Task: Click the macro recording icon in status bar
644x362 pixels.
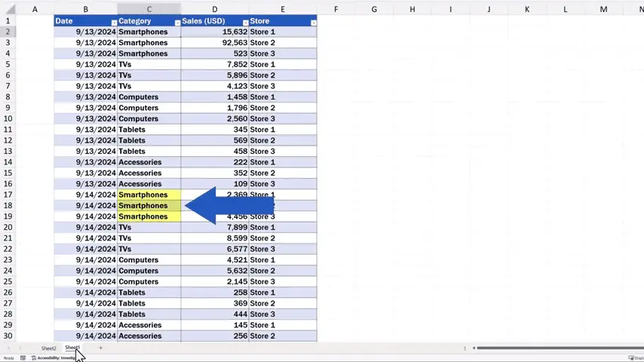Action: tap(23, 358)
